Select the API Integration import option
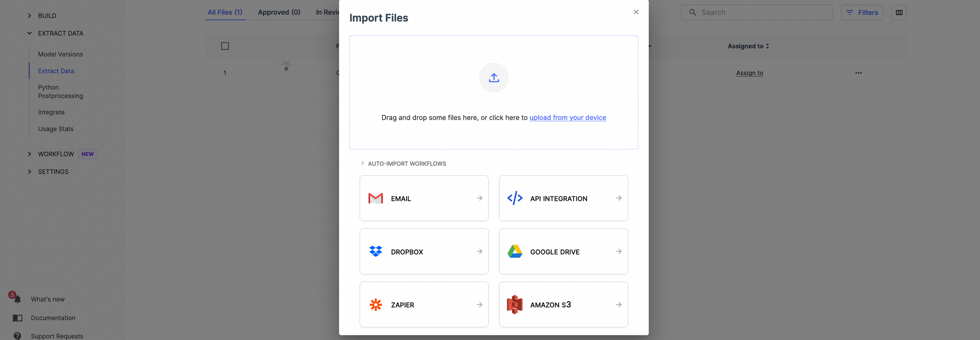Viewport: 980px width, 340px height. pyautogui.click(x=563, y=198)
